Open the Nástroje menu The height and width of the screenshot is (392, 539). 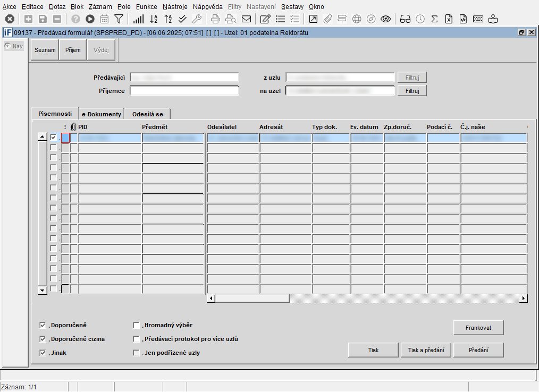pos(175,7)
